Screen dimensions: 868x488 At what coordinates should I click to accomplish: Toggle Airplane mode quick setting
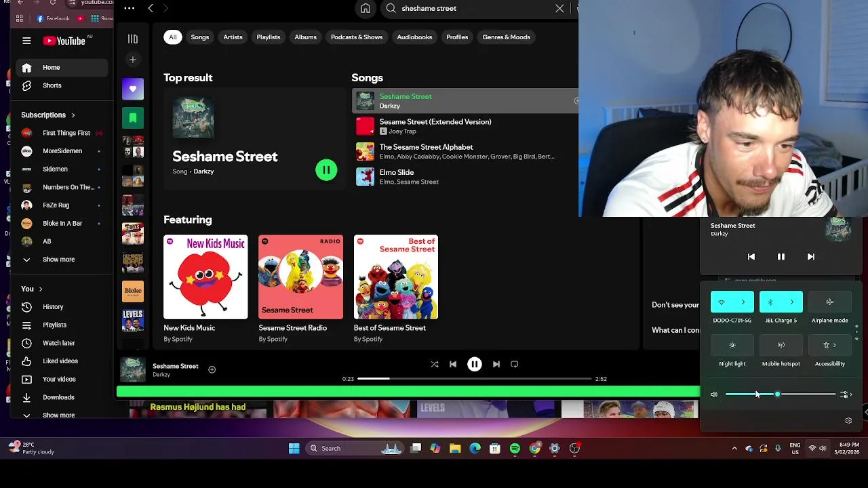click(x=830, y=302)
